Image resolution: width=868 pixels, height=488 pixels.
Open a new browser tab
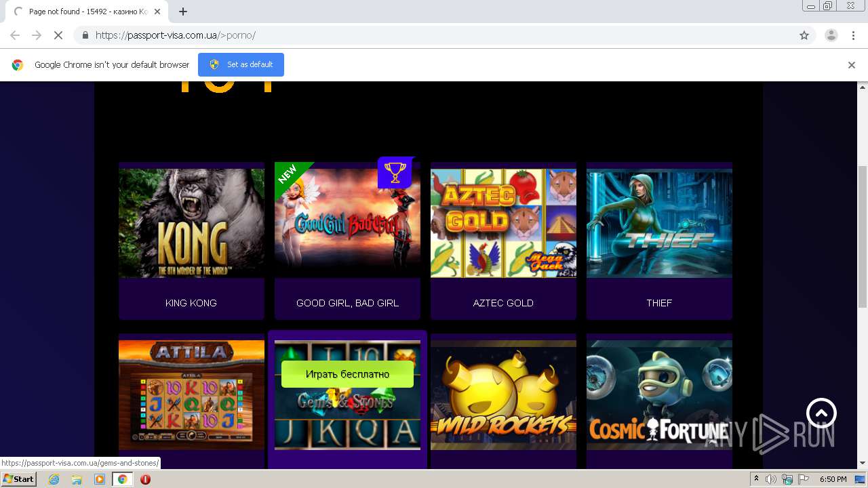(183, 12)
